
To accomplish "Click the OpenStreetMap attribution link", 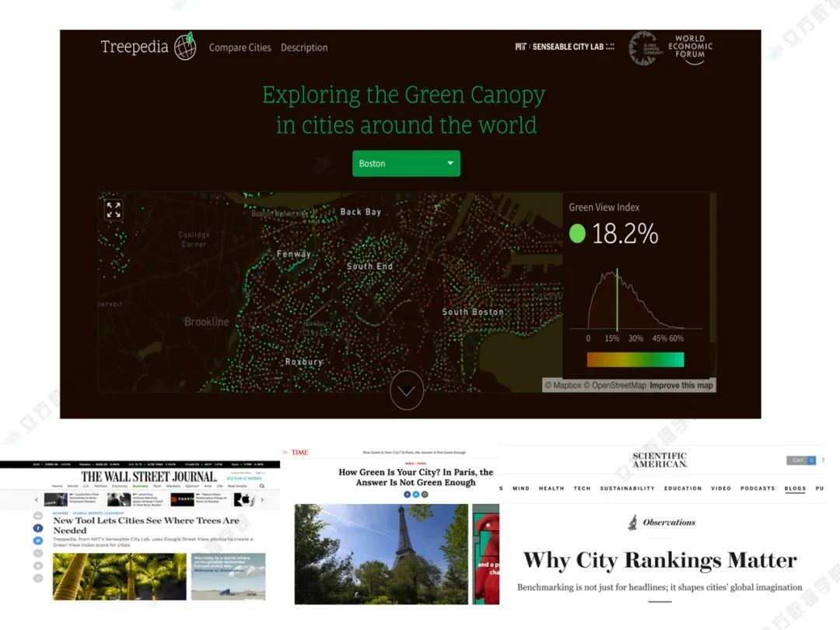I will [615, 385].
